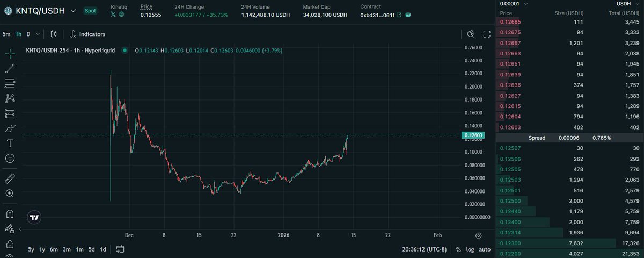Toggle auto scale for price axis
This screenshot has height=258, width=644.
click(485, 249)
